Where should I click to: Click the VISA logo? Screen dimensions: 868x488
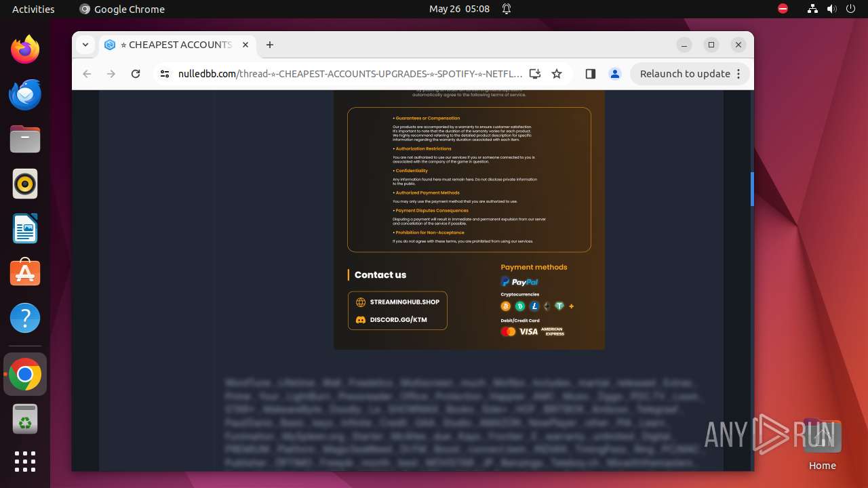click(528, 331)
